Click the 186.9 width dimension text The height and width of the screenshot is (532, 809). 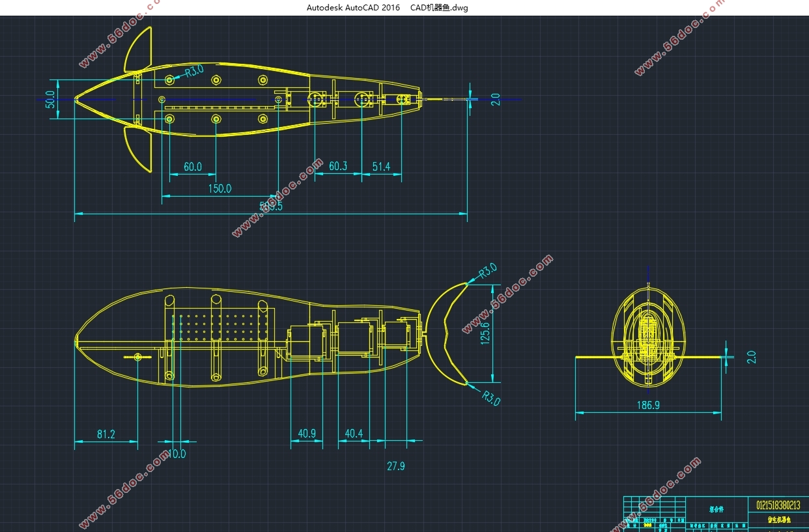pyautogui.click(x=648, y=405)
